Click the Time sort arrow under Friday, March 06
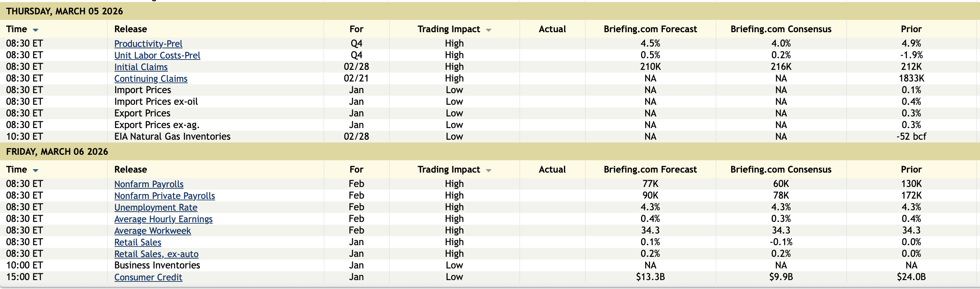 click(35, 170)
